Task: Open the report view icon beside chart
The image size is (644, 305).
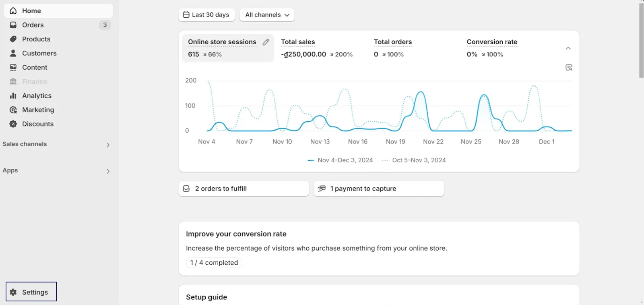Action: (569, 67)
